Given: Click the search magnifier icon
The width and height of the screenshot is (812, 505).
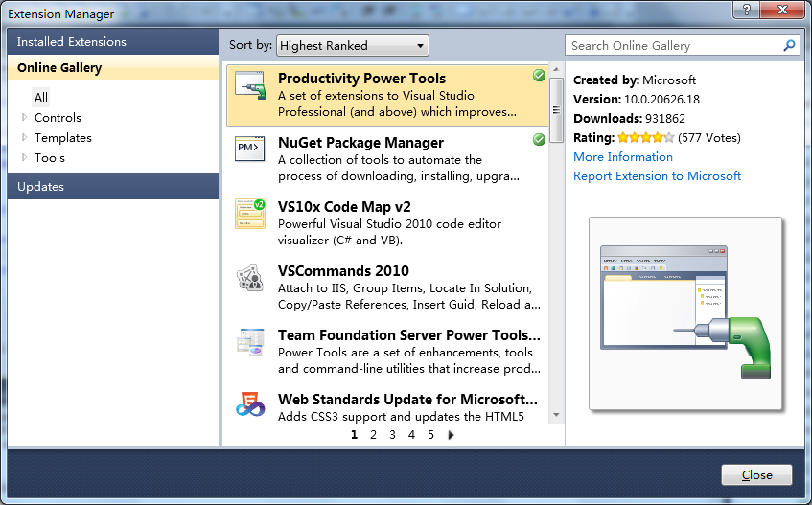Looking at the screenshot, I should [789, 46].
